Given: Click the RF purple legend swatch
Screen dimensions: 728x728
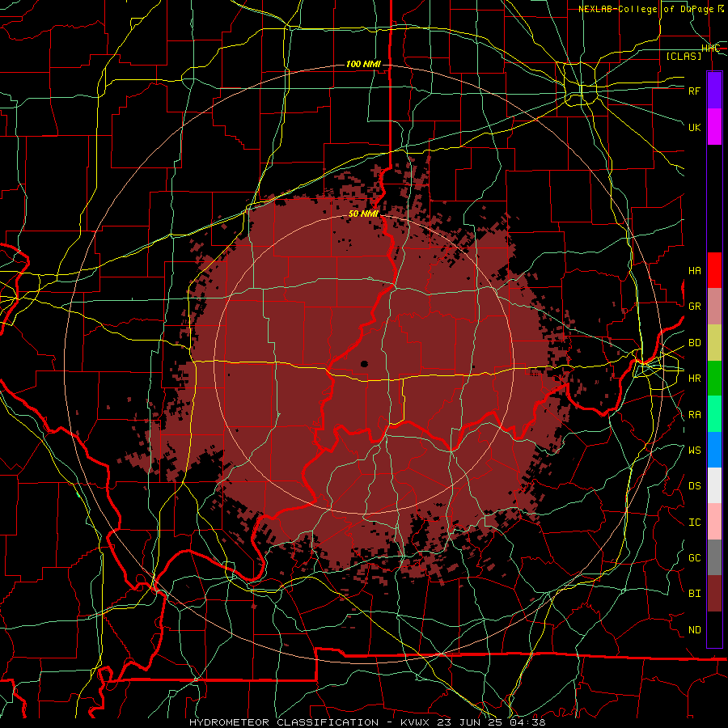Looking at the screenshot, I should tap(714, 90).
